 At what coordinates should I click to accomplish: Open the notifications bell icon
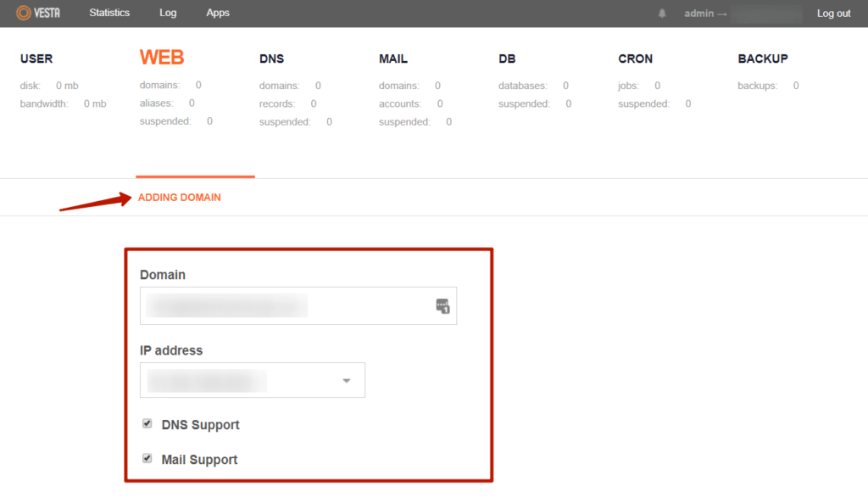662,14
